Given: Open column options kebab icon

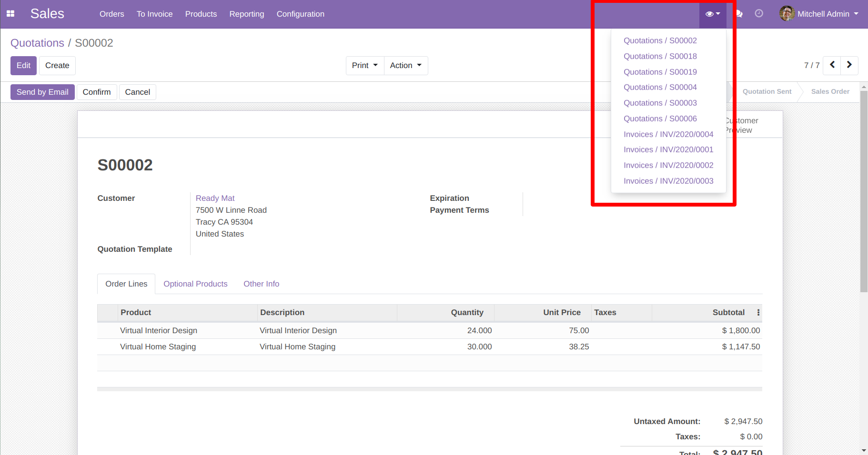Looking at the screenshot, I should (x=758, y=313).
